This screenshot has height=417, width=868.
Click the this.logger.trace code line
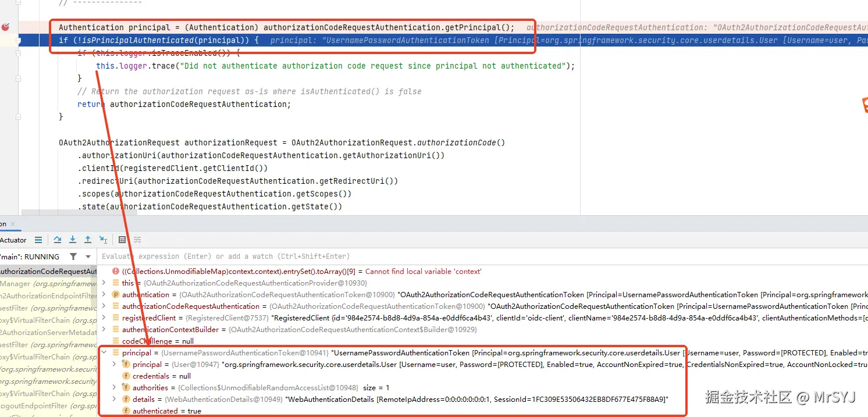click(x=335, y=66)
